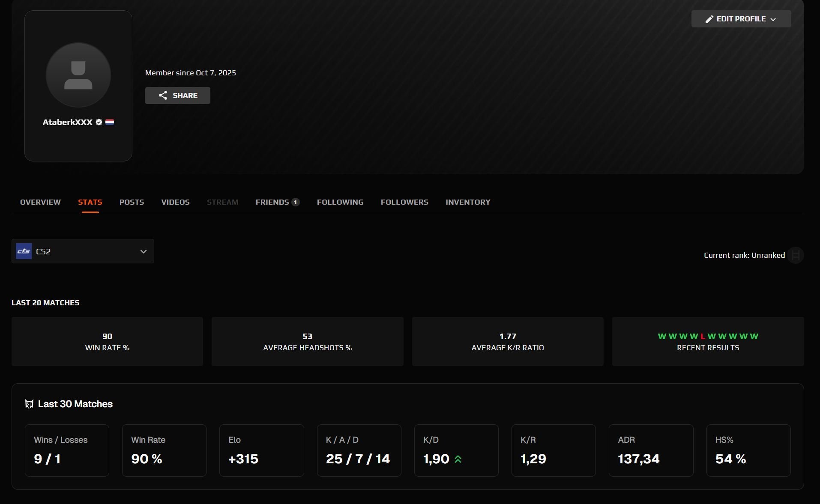Click the Netherlands flag icon
Image resolution: width=820 pixels, height=504 pixels.
click(110, 122)
